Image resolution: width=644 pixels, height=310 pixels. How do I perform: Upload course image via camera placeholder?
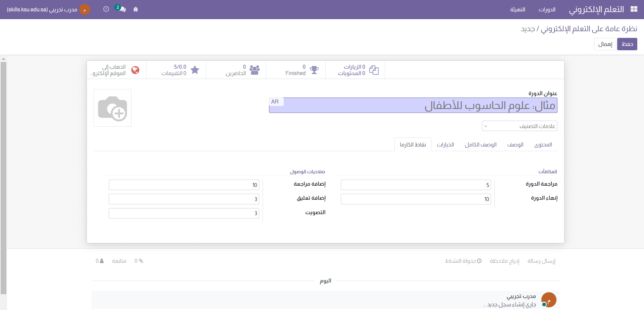pyautogui.click(x=112, y=108)
